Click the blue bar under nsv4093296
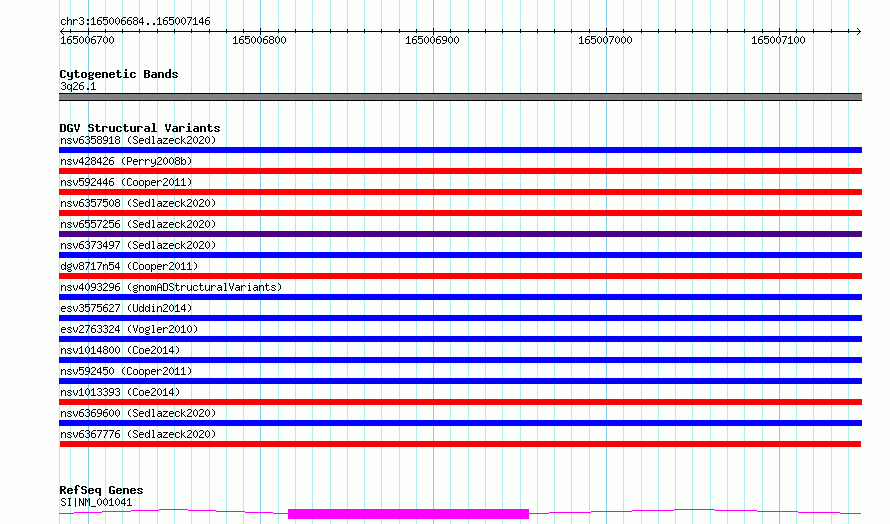This screenshot has width=890, height=524. tap(460, 297)
